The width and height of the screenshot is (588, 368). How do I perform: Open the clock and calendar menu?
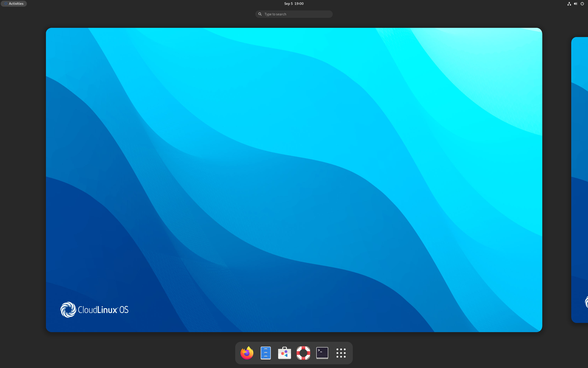coord(294,4)
